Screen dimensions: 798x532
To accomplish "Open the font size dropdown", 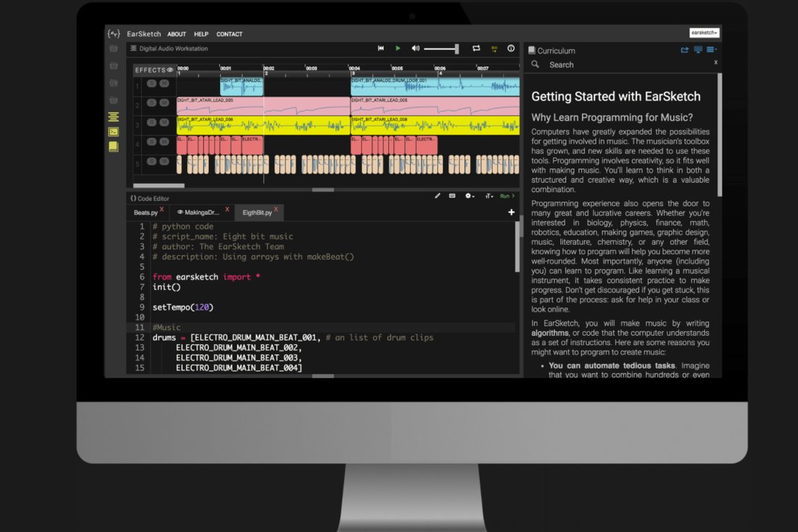I will 489,196.
